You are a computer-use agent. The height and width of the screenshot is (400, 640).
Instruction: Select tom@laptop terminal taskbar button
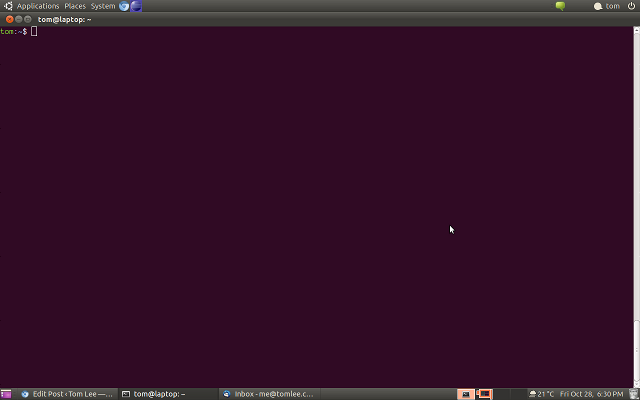click(169, 394)
